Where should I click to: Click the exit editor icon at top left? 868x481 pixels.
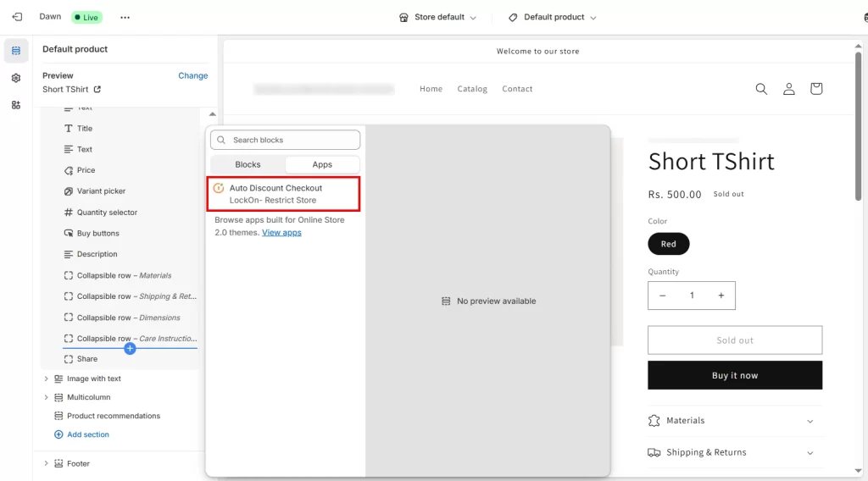(17, 17)
